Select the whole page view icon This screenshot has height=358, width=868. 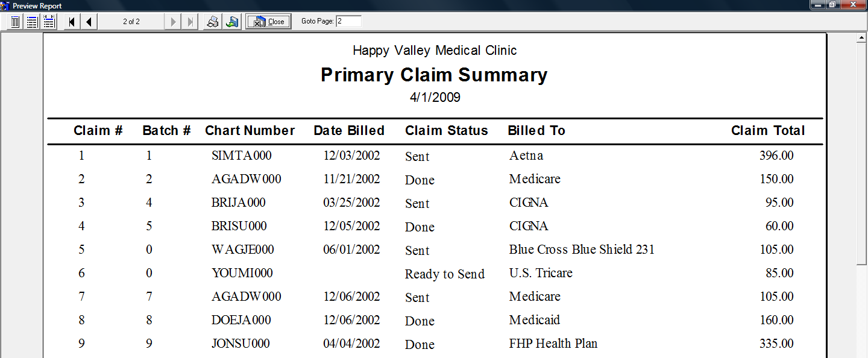pyautogui.click(x=16, y=22)
